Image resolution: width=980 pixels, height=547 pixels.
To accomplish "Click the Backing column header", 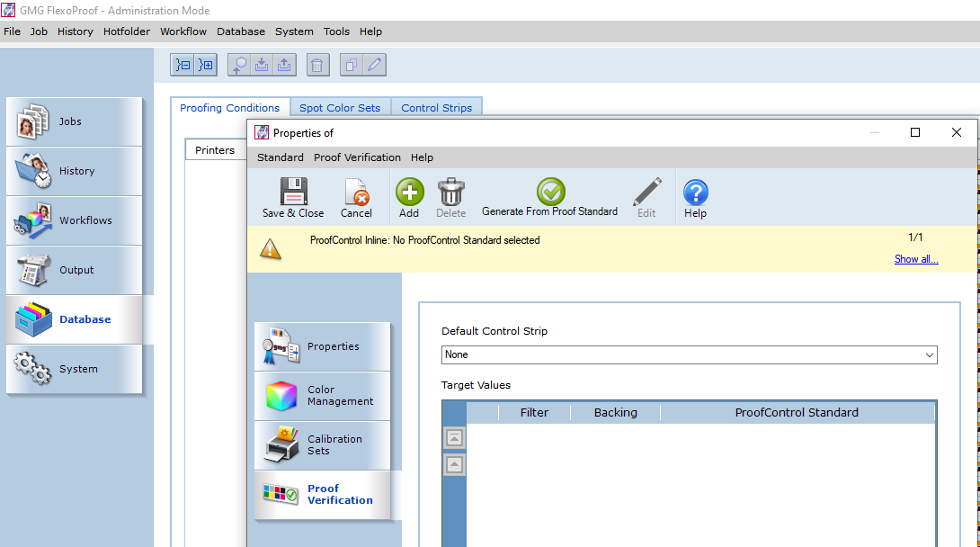I will click(616, 413).
